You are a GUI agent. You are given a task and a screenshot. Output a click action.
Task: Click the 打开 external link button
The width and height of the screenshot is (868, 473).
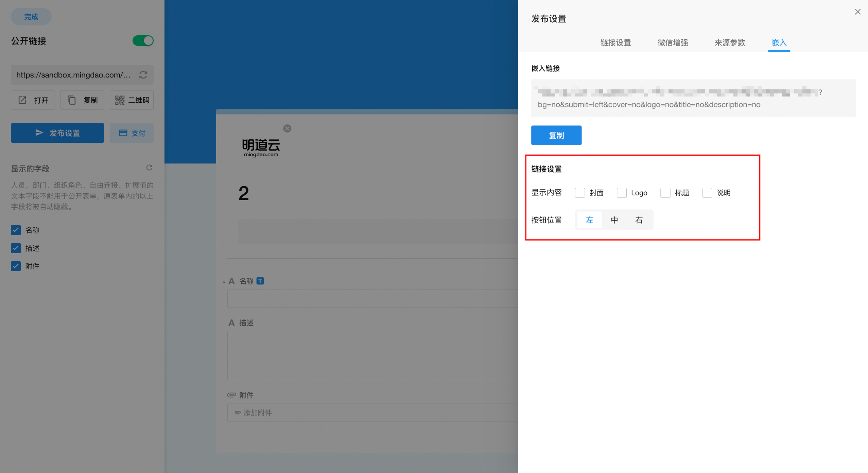coord(33,100)
